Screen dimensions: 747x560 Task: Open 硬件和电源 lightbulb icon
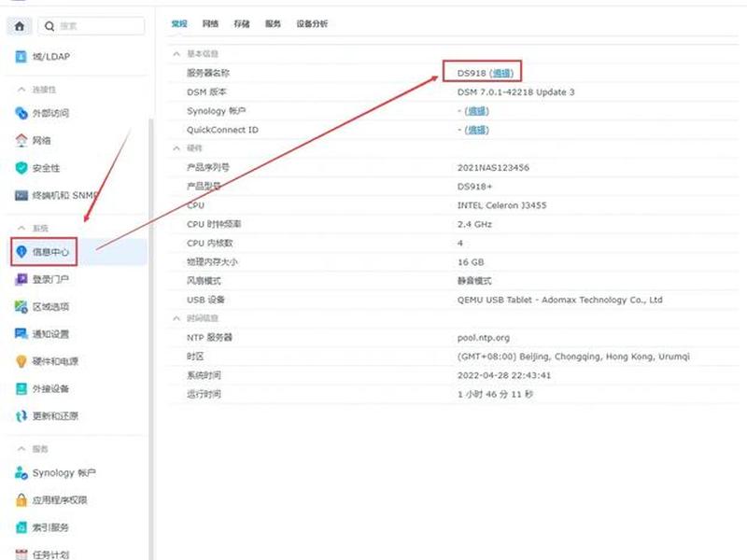point(21,361)
